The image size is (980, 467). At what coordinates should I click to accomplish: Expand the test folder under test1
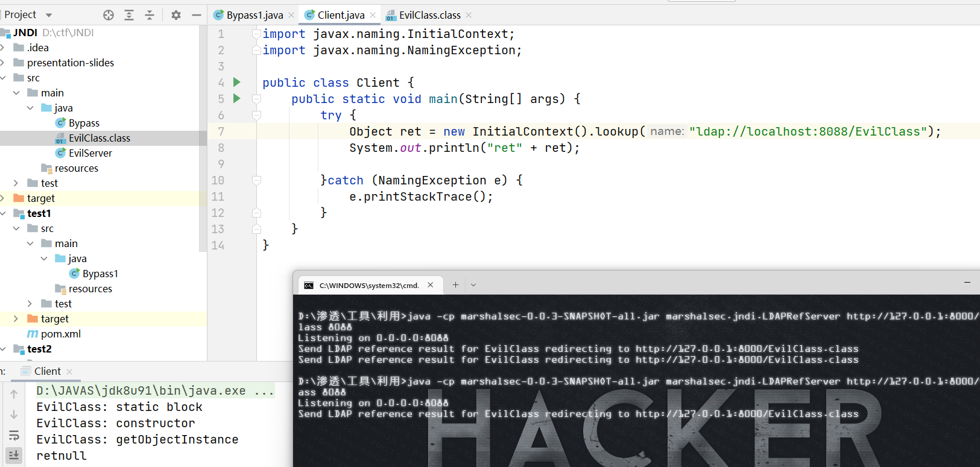30,304
